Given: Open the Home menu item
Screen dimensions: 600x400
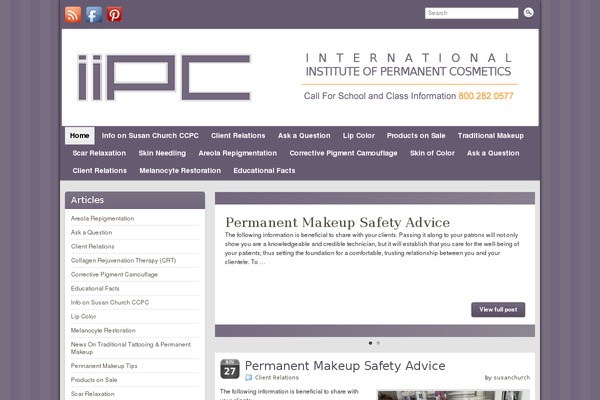Looking at the screenshot, I should tap(80, 136).
